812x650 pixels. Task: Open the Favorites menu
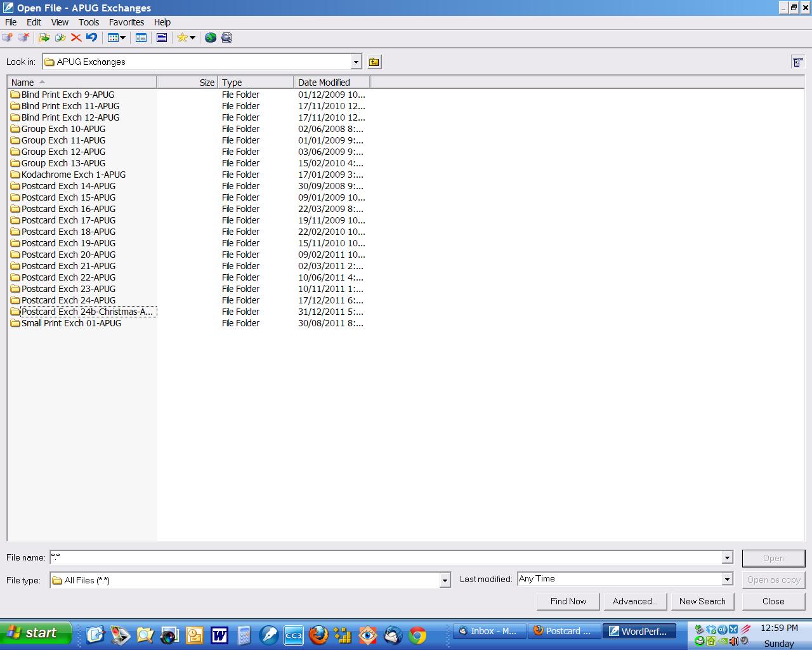[x=126, y=22]
